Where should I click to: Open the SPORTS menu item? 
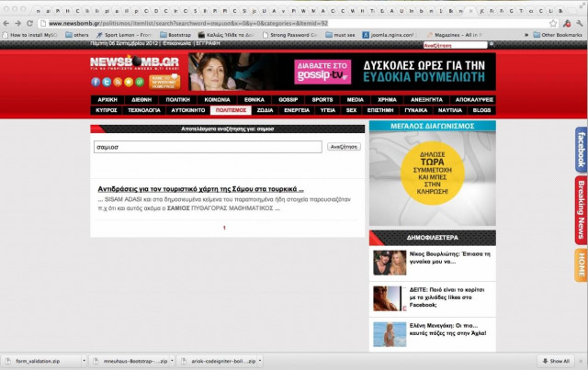coord(322,99)
